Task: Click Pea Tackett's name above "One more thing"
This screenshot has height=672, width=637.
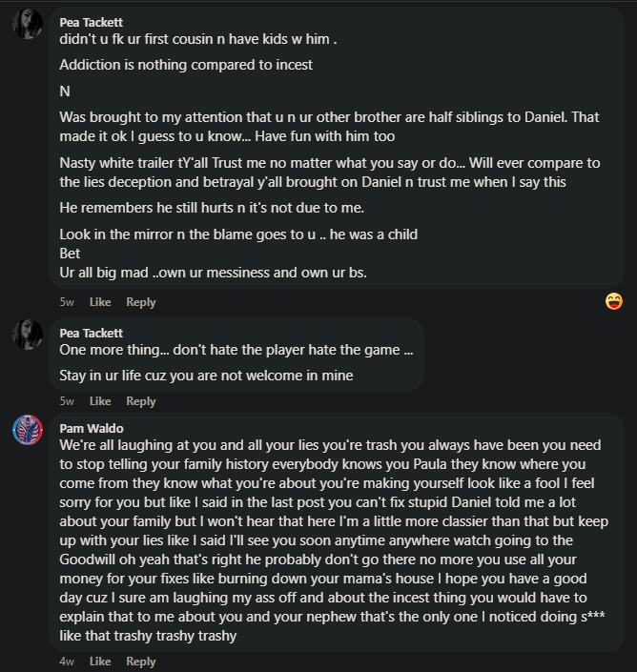Action: [91, 333]
